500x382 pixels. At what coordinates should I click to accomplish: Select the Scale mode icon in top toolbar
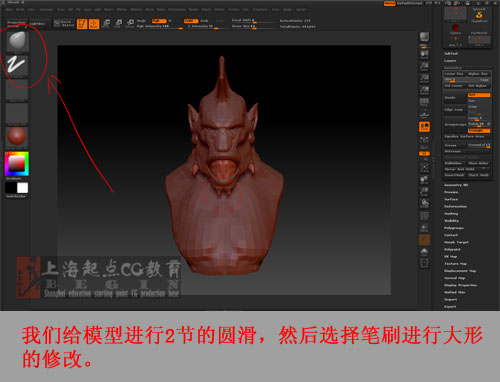118,24
